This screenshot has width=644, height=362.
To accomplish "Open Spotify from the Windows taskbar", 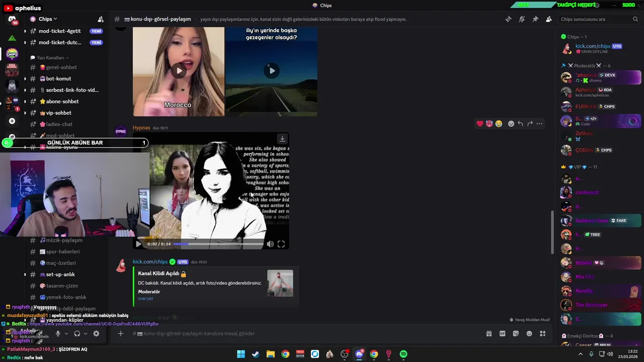I will point(404,354).
